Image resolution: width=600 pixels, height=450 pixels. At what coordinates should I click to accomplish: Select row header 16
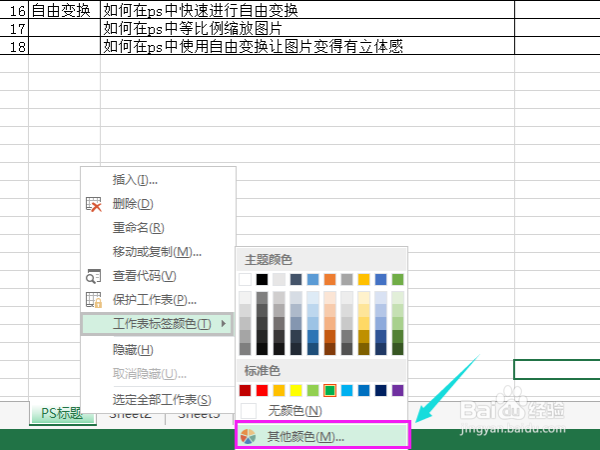[14, 10]
